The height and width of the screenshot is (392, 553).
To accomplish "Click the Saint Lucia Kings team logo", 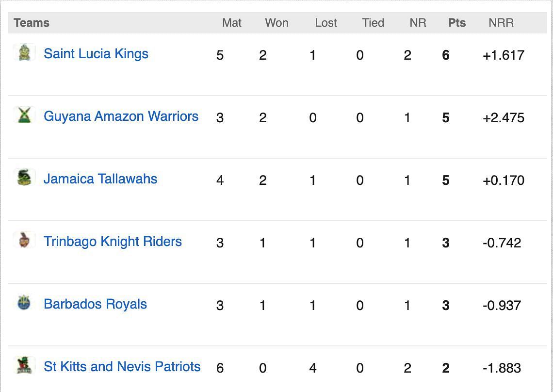I will click(24, 52).
